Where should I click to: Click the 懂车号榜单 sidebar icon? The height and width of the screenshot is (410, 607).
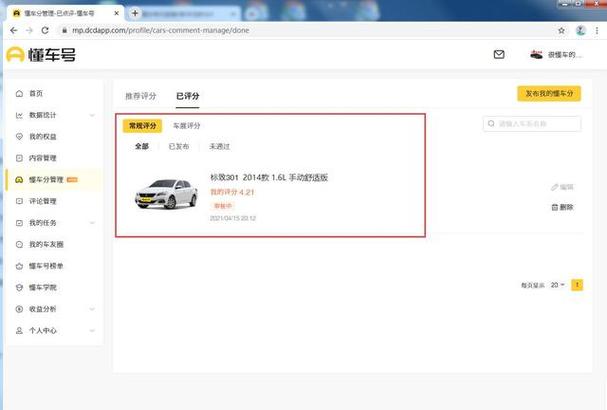[x=19, y=266]
